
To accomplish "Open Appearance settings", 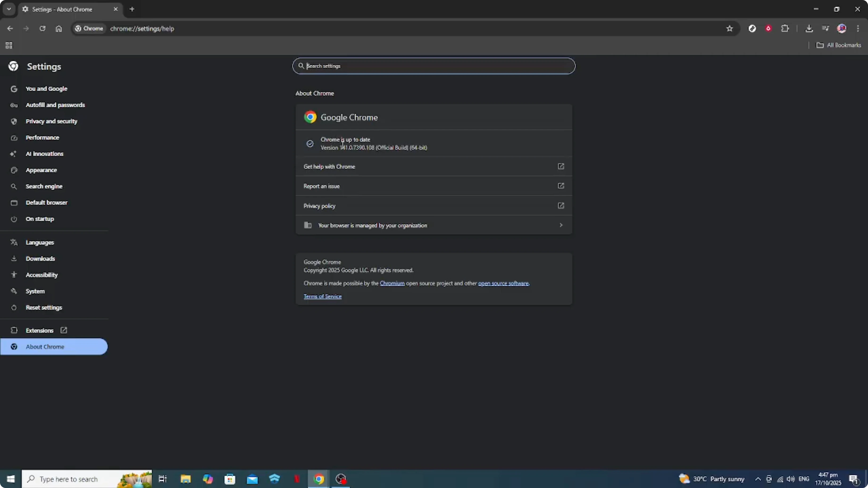I will tap(41, 170).
